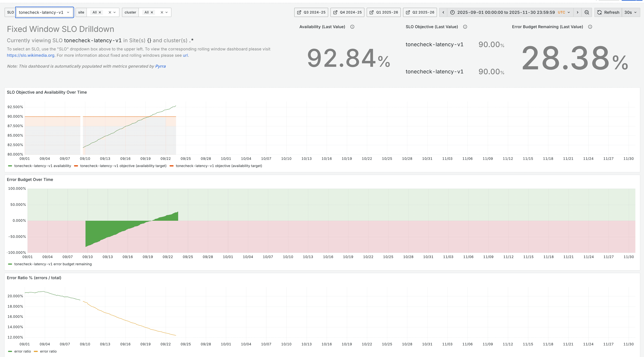This screenshot has height=357, width=644.
Task: Clear the site filter selection
Action: click(110, 12)
